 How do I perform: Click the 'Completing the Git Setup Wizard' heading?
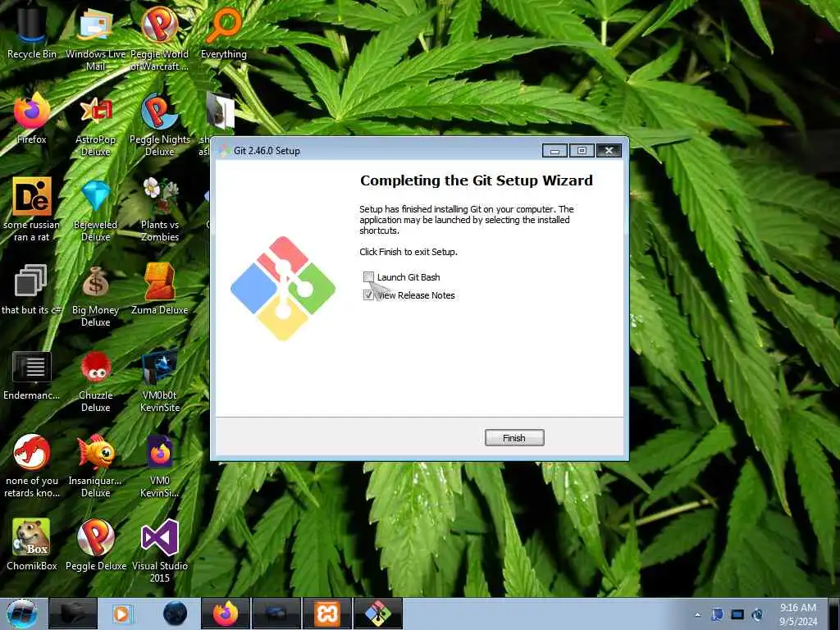[477, 180]
